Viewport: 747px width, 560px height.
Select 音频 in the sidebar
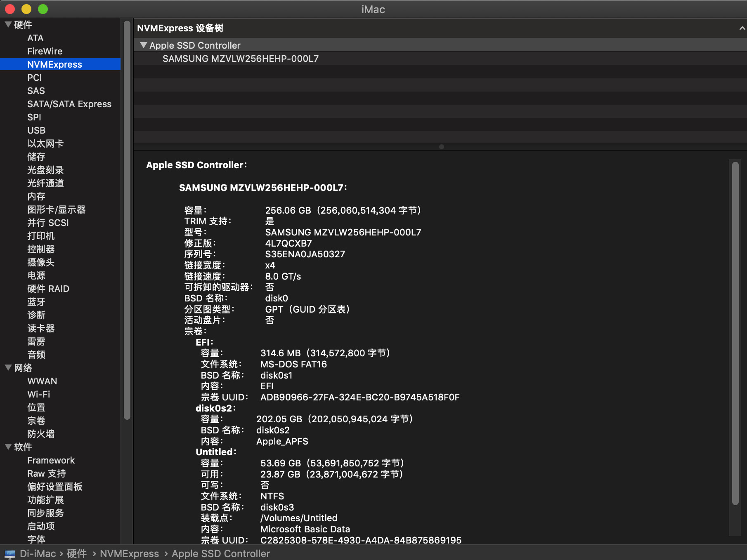click(36, 355)
